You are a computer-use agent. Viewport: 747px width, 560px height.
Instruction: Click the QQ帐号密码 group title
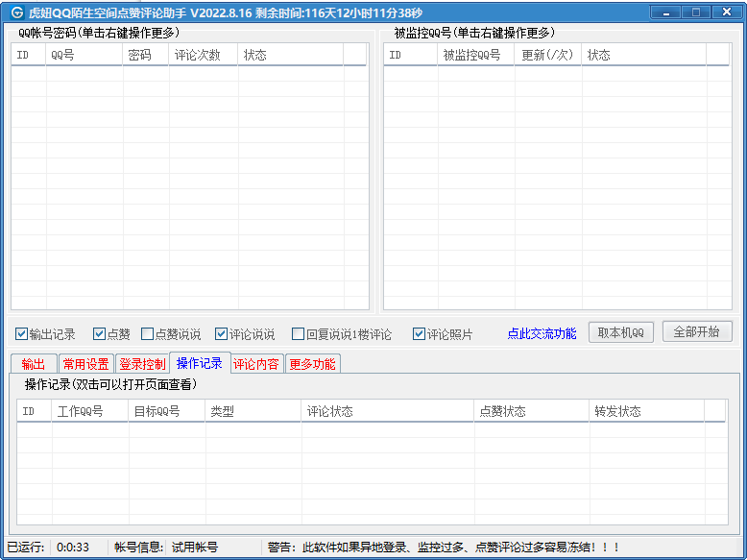click(x=99, y=33)
